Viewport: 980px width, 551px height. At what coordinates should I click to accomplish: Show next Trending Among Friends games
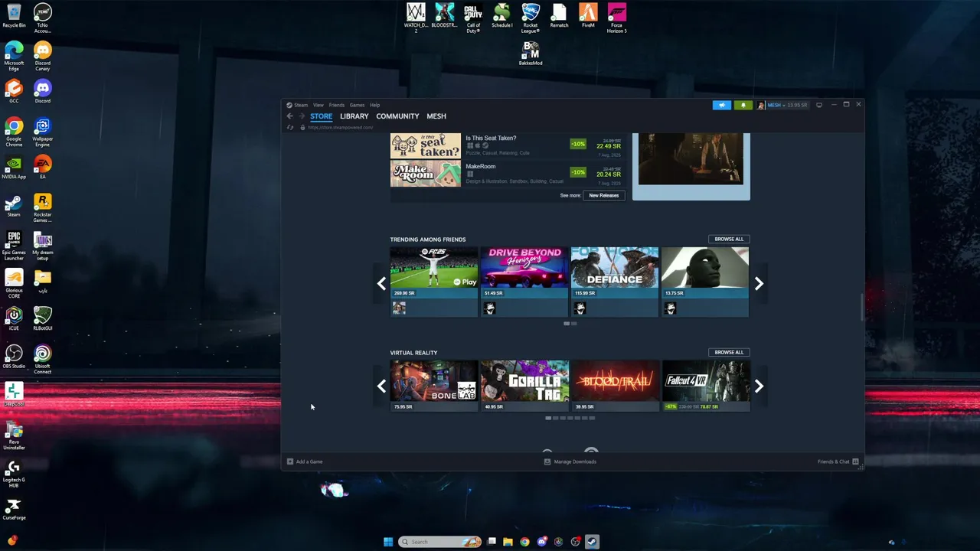759,284
